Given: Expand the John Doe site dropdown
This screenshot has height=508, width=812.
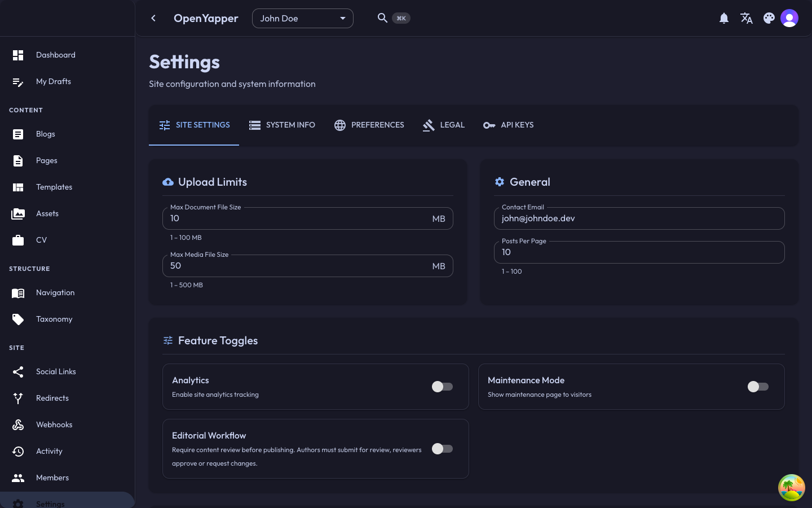Looking at the screenshot, I should click(302, 19).
